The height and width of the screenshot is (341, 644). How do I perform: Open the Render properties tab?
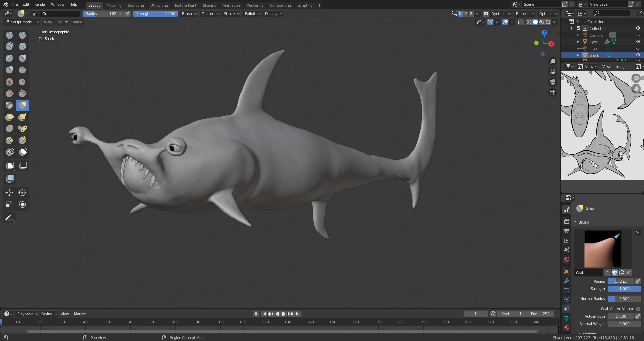point(566,221)
